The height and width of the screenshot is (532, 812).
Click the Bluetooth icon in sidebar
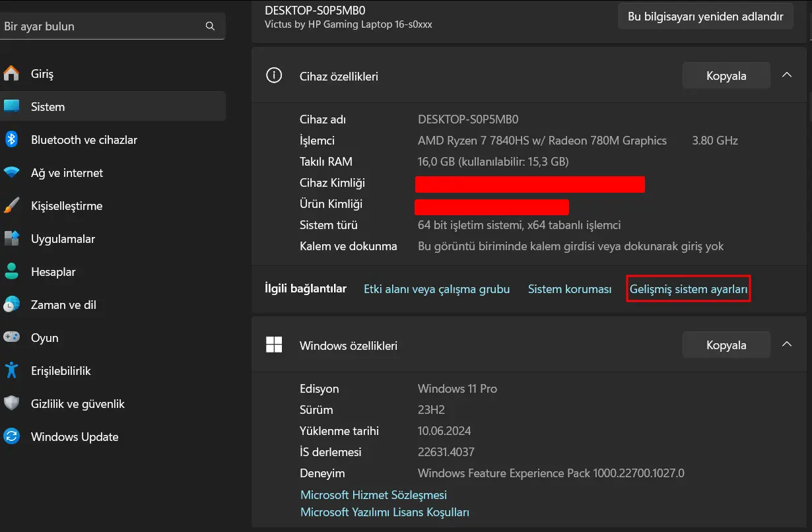11,139
